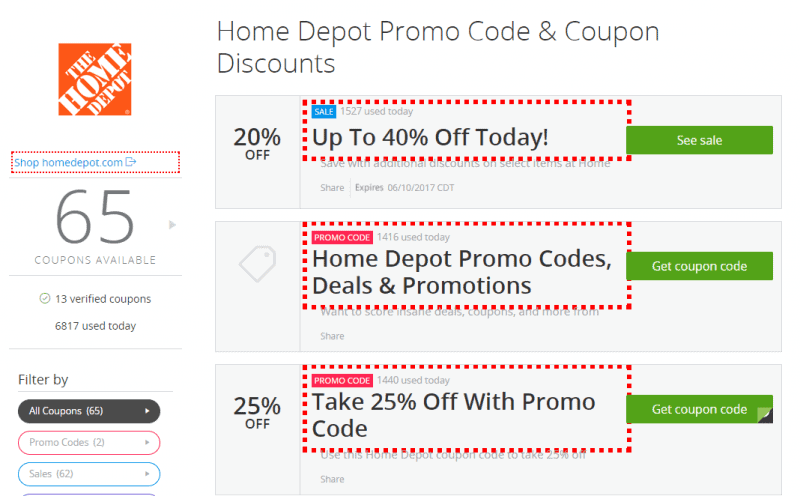Expand the arrow next to 65 coupons available
The image size is (800, 496).
click(172, 225)
